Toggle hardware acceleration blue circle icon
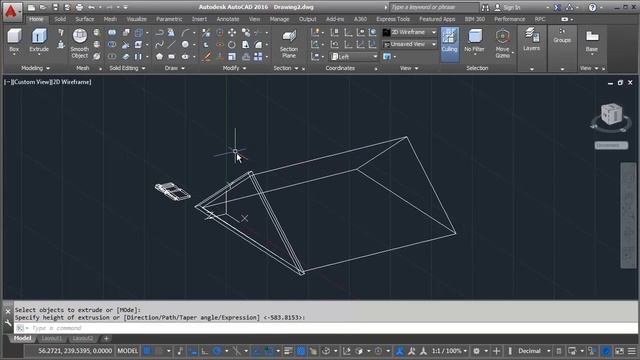Screen dimensions: 640x360 coord(607,351)
